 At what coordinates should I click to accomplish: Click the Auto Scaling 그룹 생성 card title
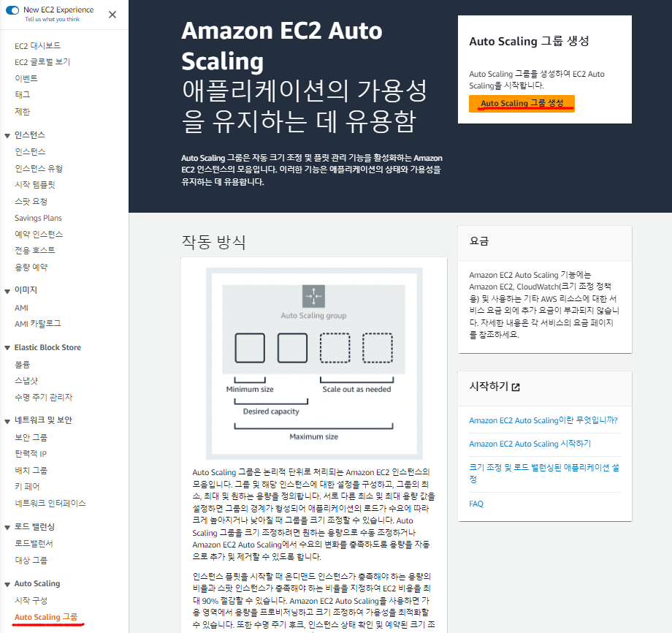529,41
